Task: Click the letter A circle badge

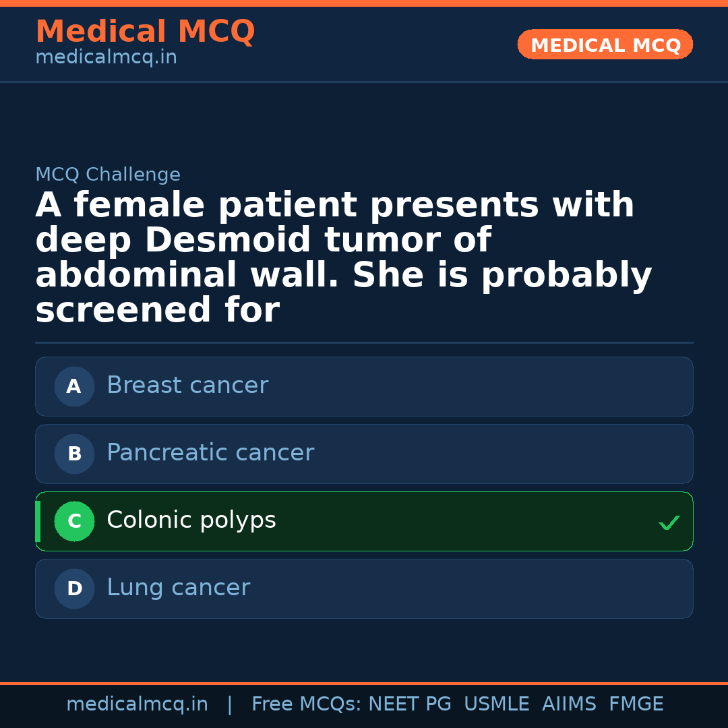Action: click(74, 386)
